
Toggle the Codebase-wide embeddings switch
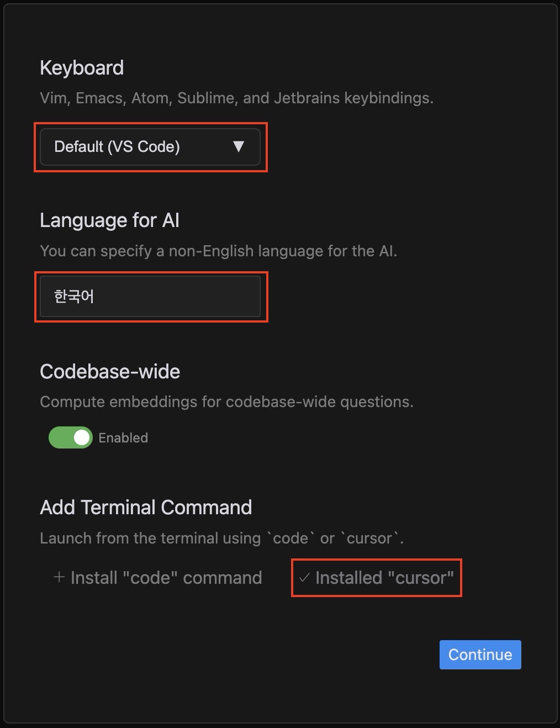pos(70,437)
